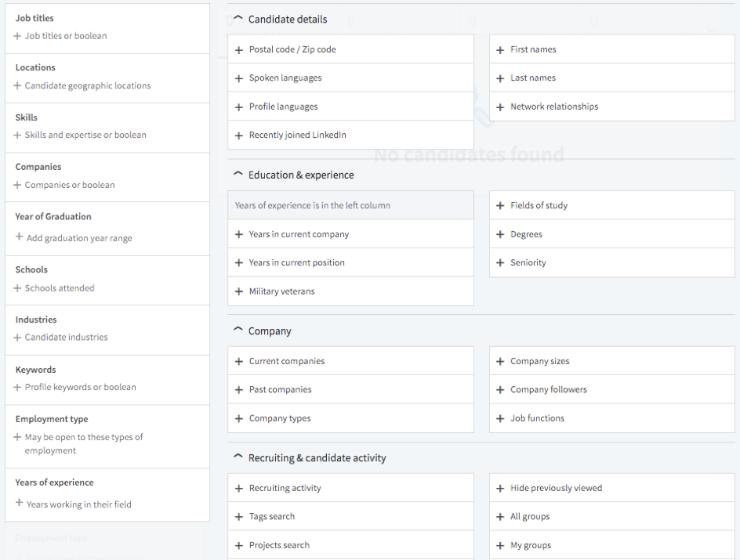Click the plus icon next to Fields of study
The width and height of the screenshot is (740, 560).
(x=500, y=205)
